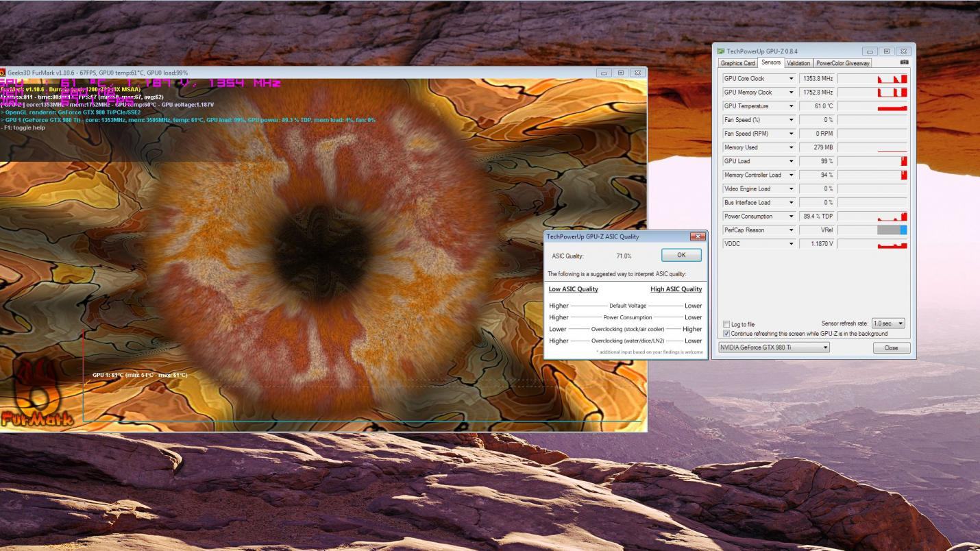The image size is (980, 551).
Task: Click the High ASIC Quality heading
Action: click(676, 289)
